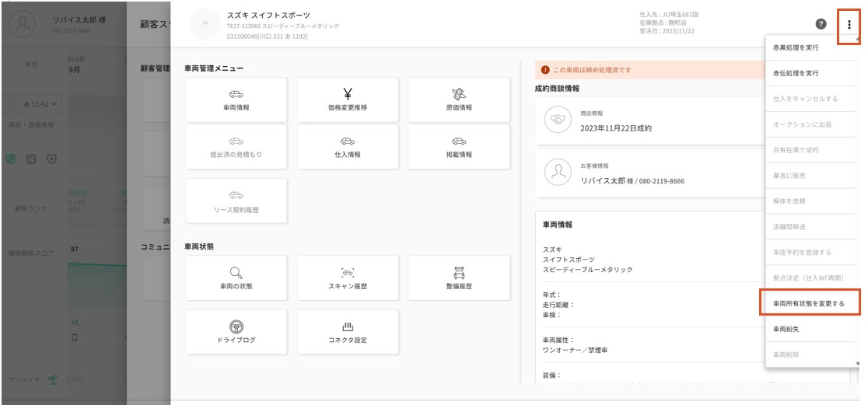The height and width of the screenshot is (405, 868).
Task: Open the リバイス太郎 様 customer info card
Action: (650, 173)
